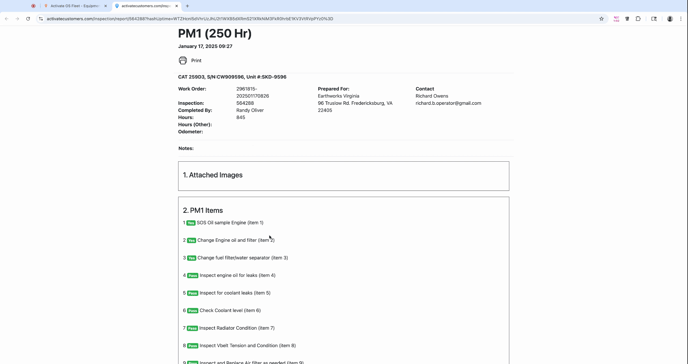Click the Yes badge on Change Engine oil item
Viewport: 688px width, 364px height.
pyautogui.click(x=191, y=240)
